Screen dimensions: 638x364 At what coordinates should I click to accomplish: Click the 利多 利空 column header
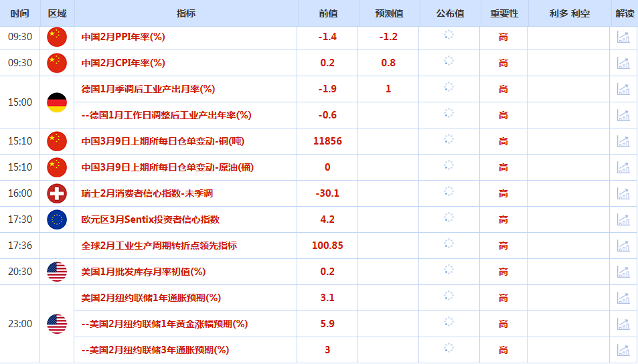pyautogui.click(x=570, y=13)
